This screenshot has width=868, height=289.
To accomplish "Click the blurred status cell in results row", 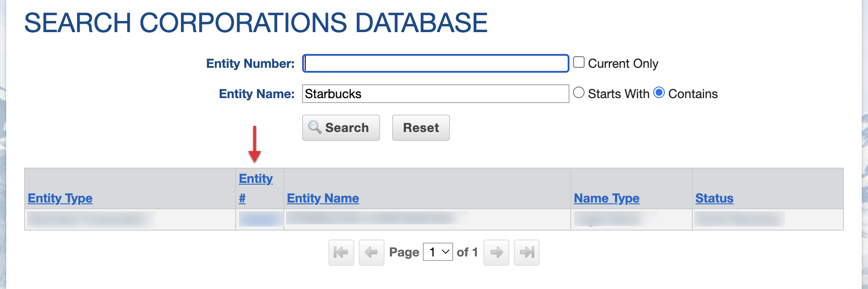I will pyautogui.click(x=739, y=219).
